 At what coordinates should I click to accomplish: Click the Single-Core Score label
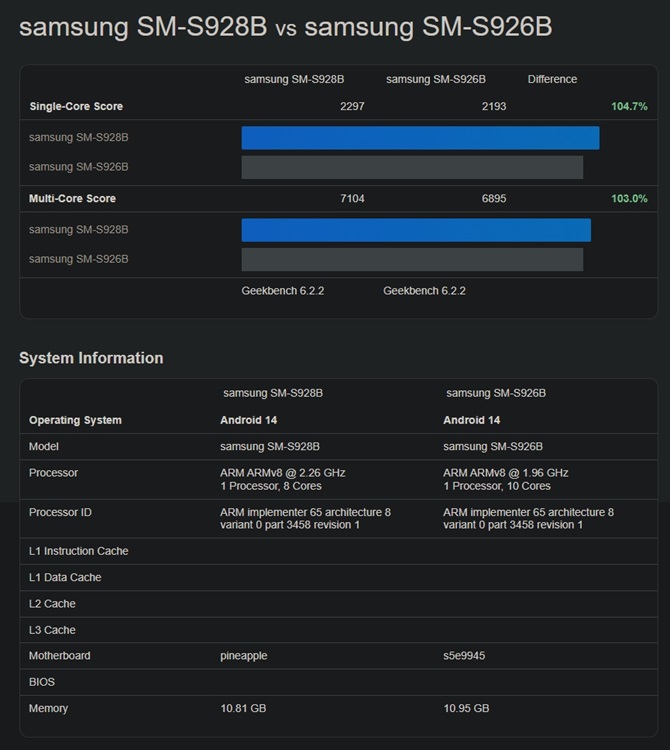coord(76,106)
